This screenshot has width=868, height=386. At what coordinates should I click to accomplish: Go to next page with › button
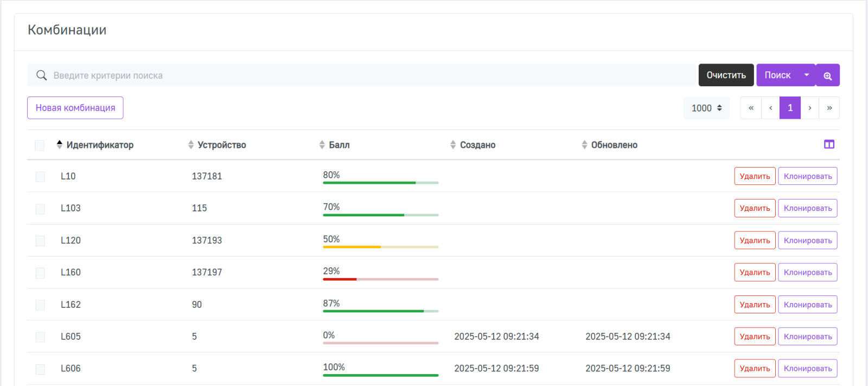point(810,108)
